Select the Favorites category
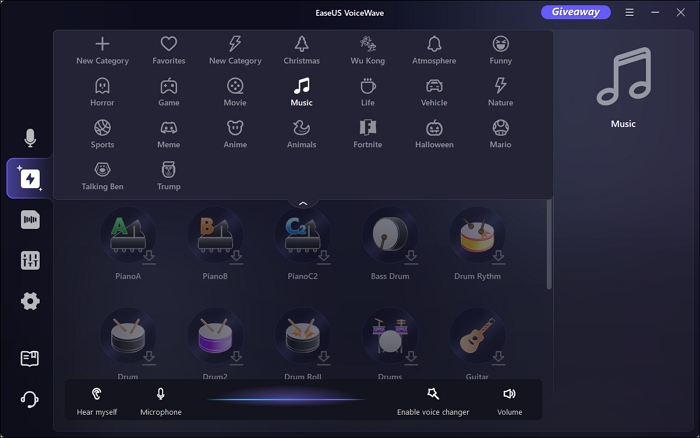The height and width of the screenshot is (438, 700). click(x=169, y=49)
